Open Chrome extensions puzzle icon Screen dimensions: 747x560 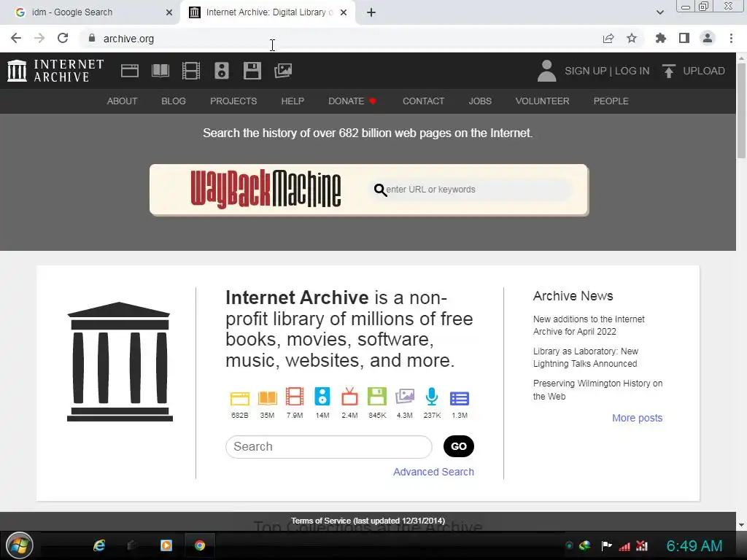tap(660, 38)
